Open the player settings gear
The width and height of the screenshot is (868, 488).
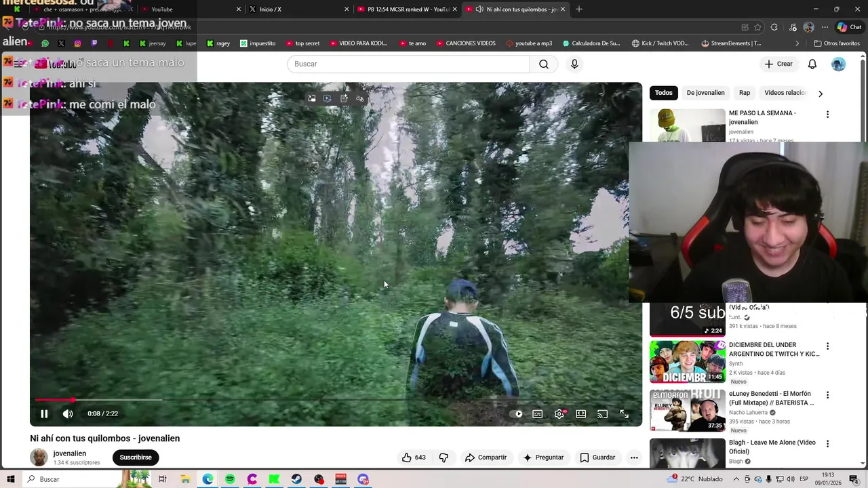point(559,413)
